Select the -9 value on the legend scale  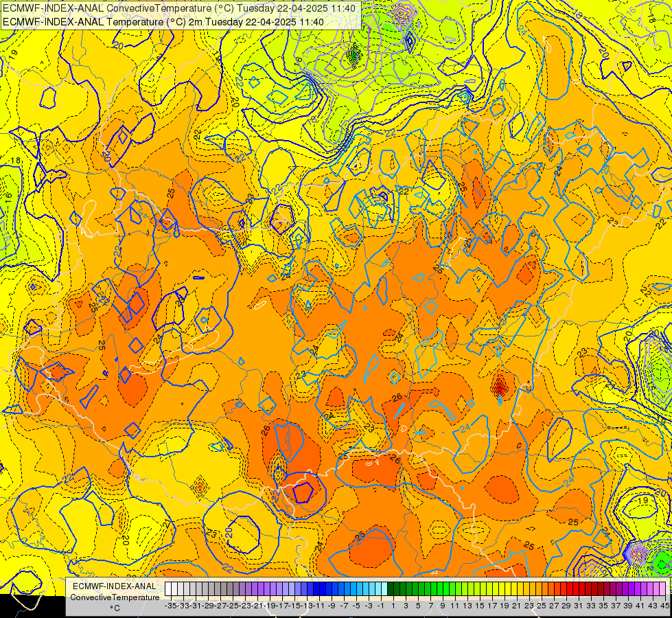point(332,606)
